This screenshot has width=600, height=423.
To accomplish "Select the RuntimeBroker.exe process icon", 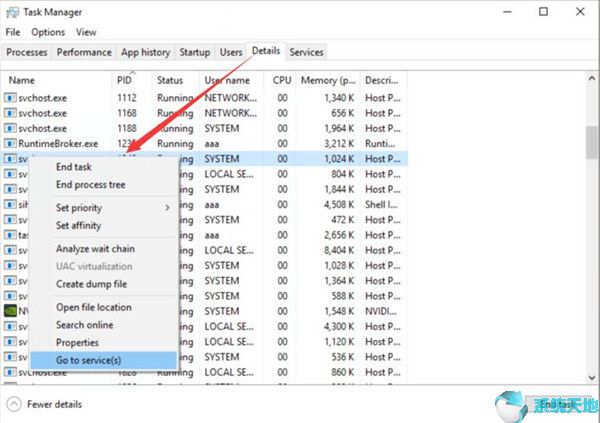I will [11, 144].
